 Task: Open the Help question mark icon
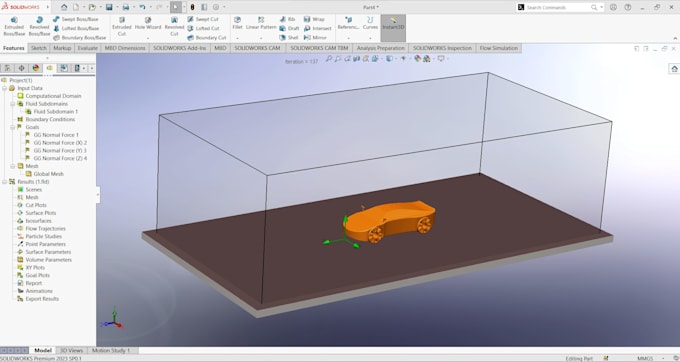[x=628, y=7]
